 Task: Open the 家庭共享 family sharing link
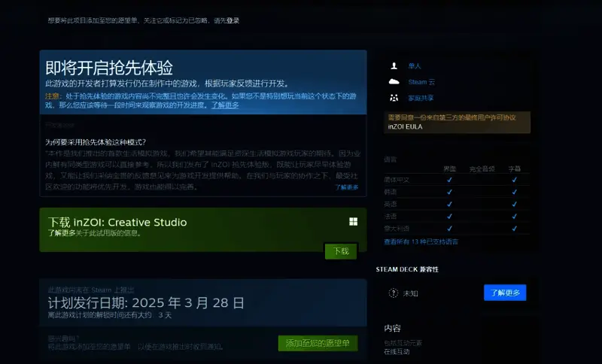point(421,98)
